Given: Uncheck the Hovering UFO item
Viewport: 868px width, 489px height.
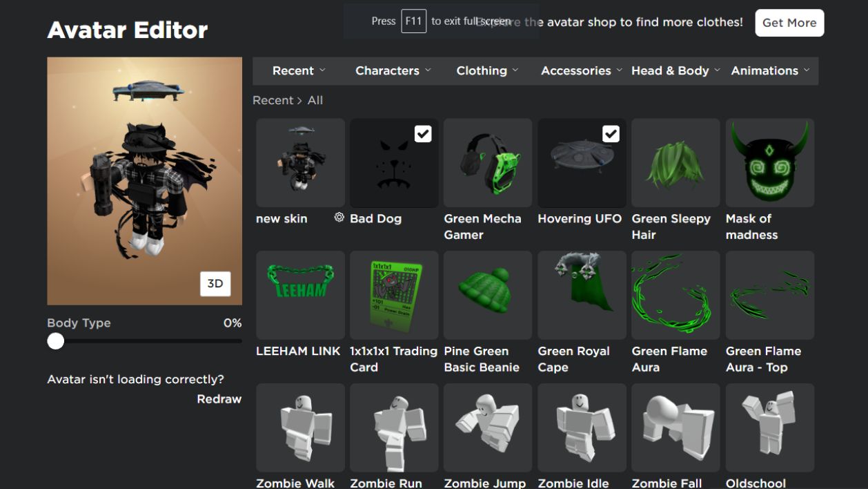Looking at the screenshot, I should click(611, 134).
